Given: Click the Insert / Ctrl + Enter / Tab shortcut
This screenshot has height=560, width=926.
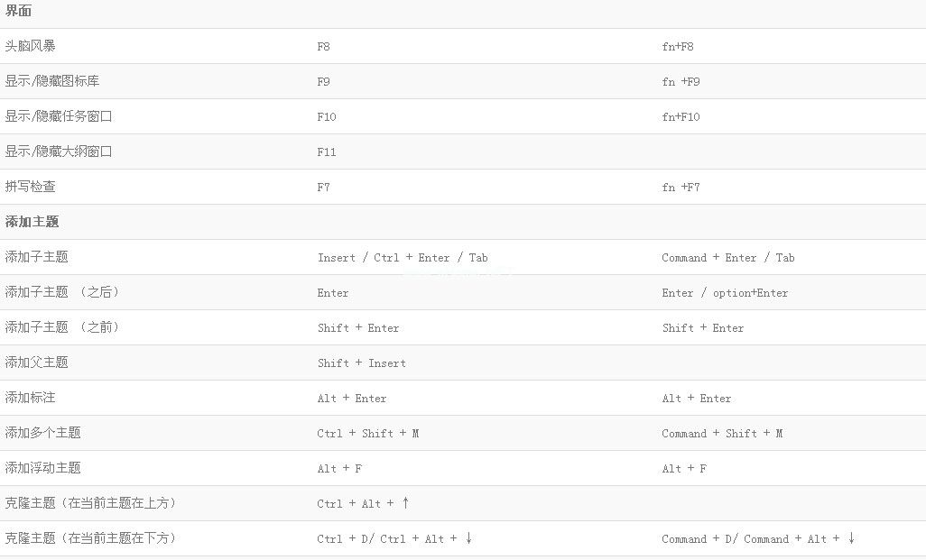Looking at the screenshot, I should pyautogui.click(x=403, y=258).
